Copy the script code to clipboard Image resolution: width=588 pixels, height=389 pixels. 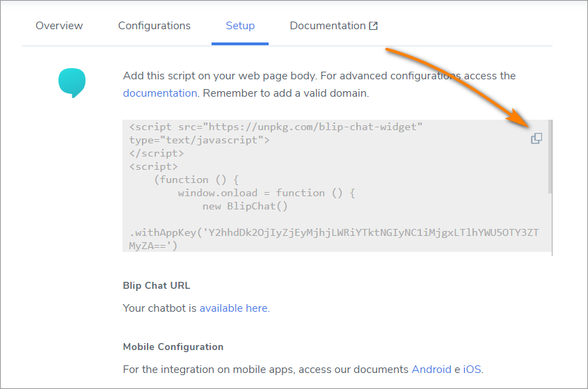pyautogui.click(x=537, y=138)
